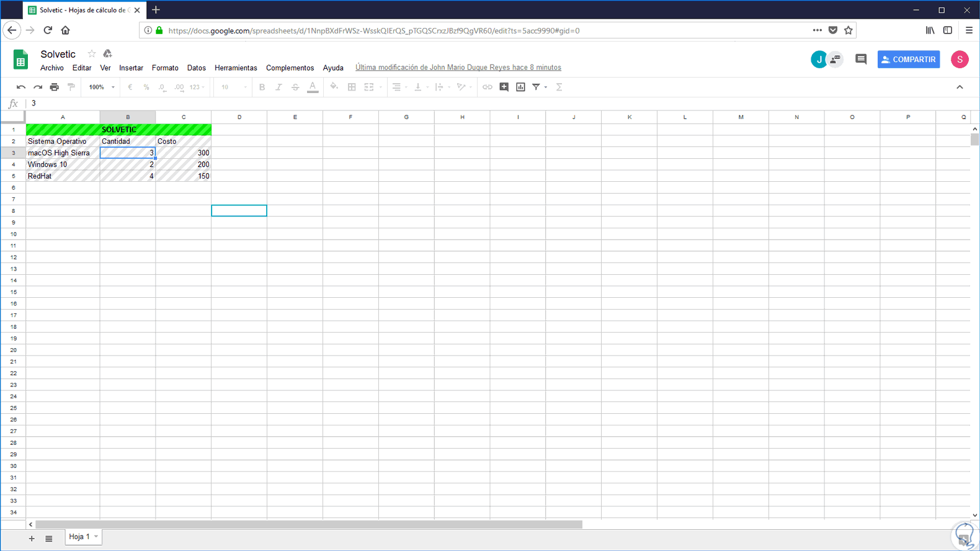Open the Firefox hamburger menu
This screenshot has height=551, width=980.
point(969,30)
